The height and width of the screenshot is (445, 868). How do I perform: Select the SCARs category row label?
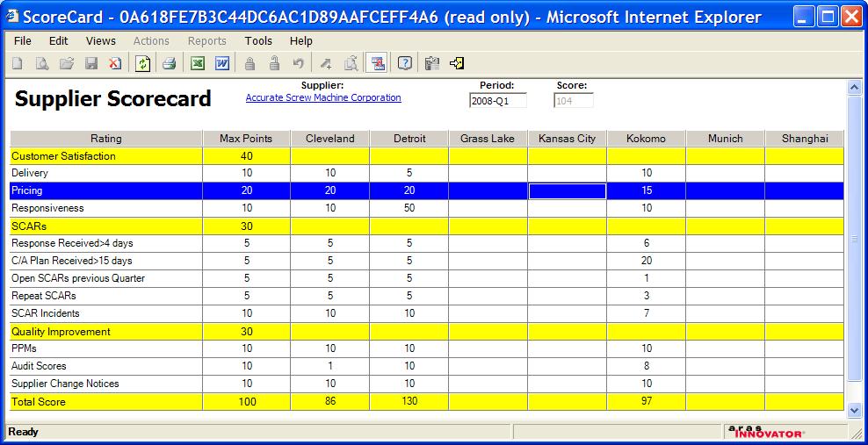pyautogui.click(x=29, y=226)
